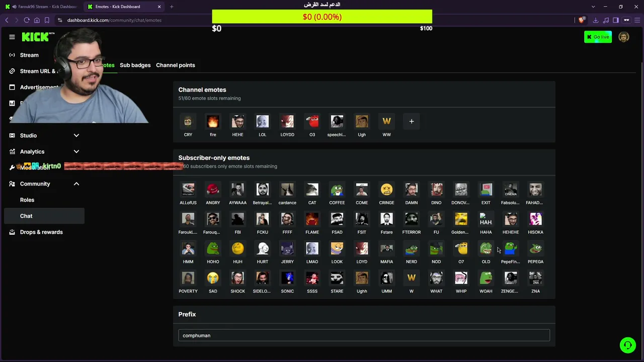
Task: Open a new browser tab
Action: point(172,7)
